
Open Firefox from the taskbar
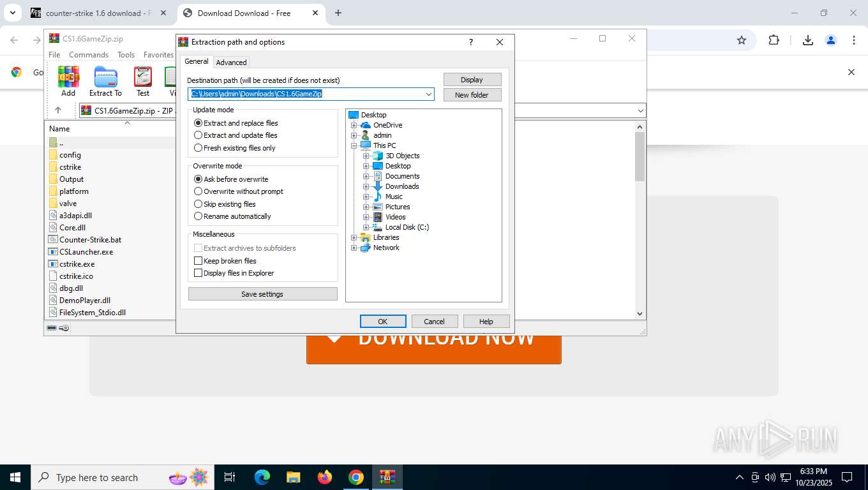[325, 477]
